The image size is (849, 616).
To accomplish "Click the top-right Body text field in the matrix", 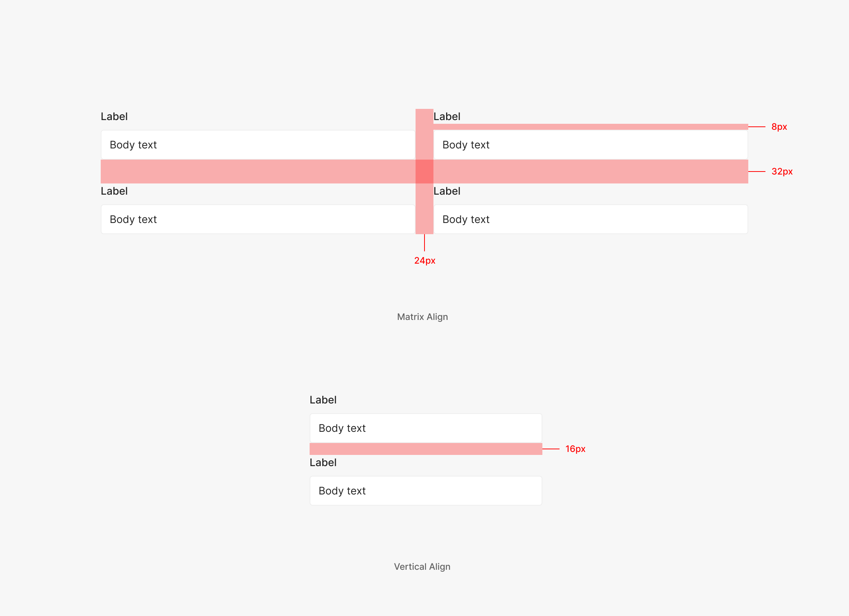I will [590, 145].
